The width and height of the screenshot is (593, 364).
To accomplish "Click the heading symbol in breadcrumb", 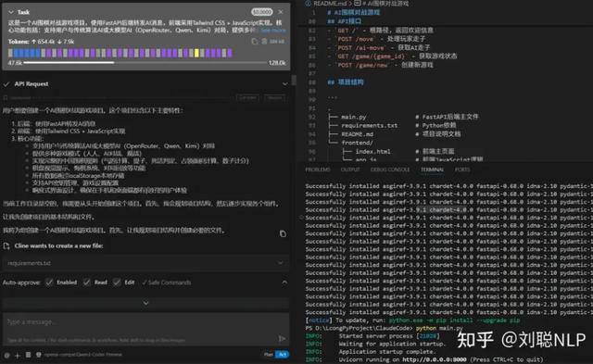I will (x=358, y=4).
